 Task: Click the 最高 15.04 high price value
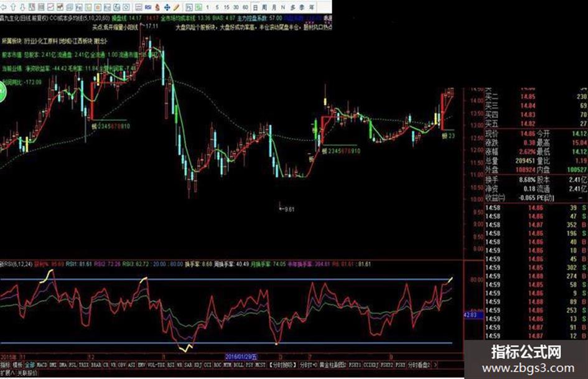coord(579,143)
